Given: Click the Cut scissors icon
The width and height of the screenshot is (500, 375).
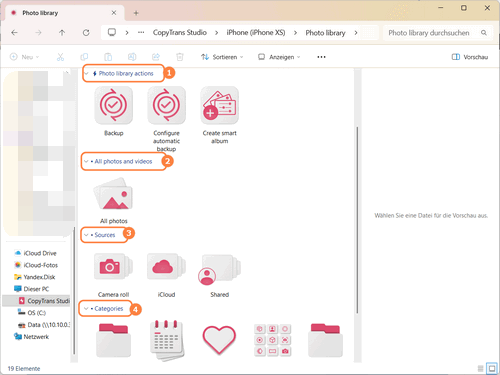Looking at the screenshot, I should (60, 57).
